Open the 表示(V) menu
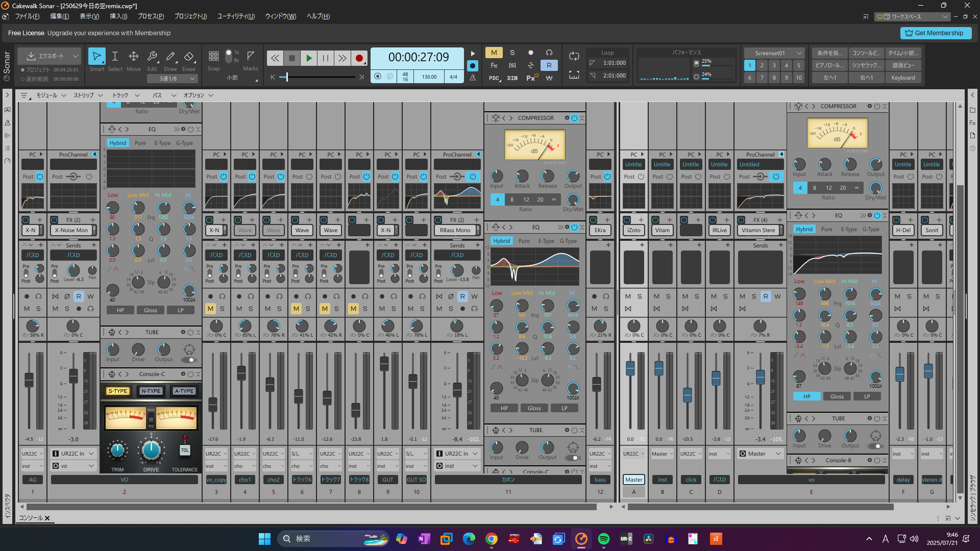Image resolution: width=980 pixels, height=551 pixels. [x=89, y=16]
